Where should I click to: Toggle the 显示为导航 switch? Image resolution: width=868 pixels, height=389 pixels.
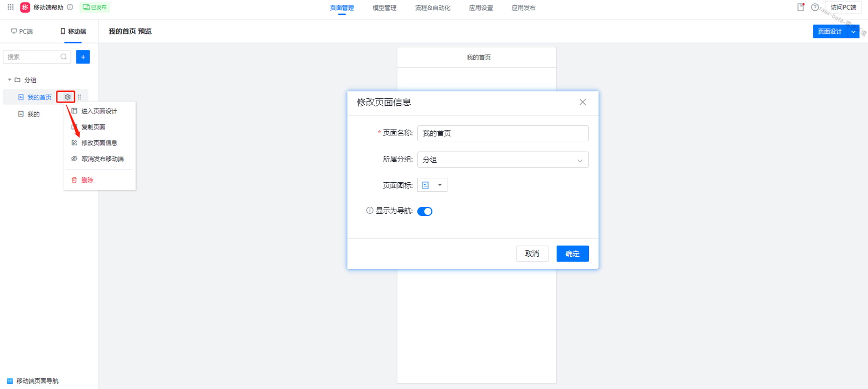[425, 211]
